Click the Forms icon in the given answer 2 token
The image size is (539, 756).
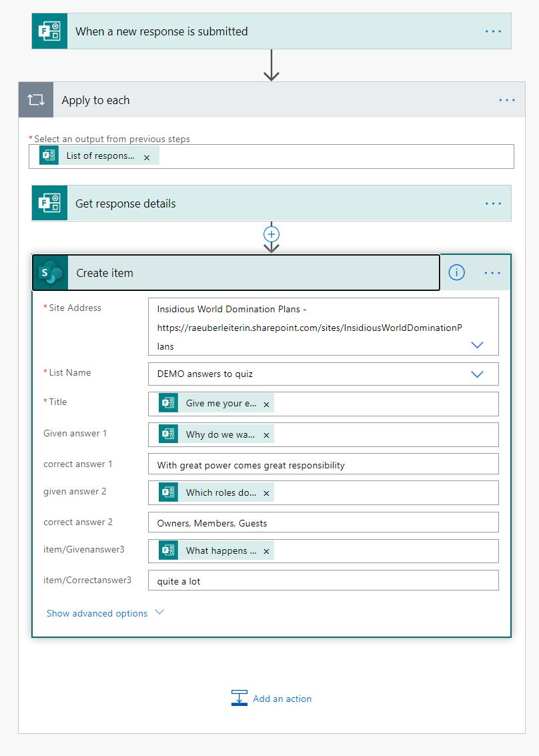coord(169,492)
